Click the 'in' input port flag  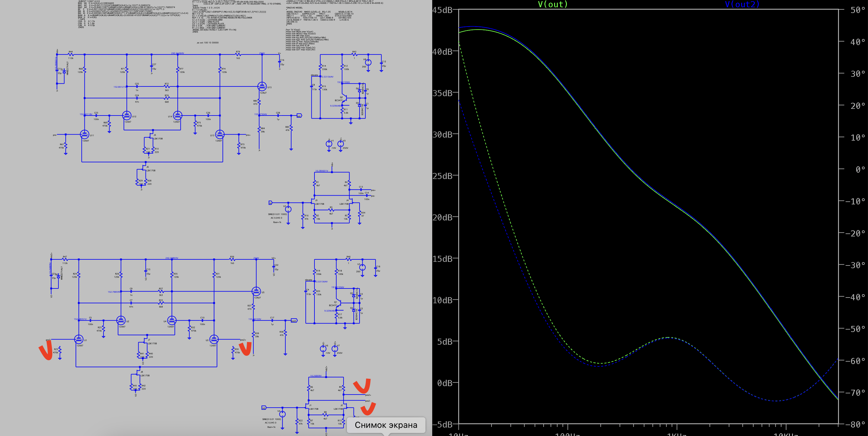(x=270, y=203)
